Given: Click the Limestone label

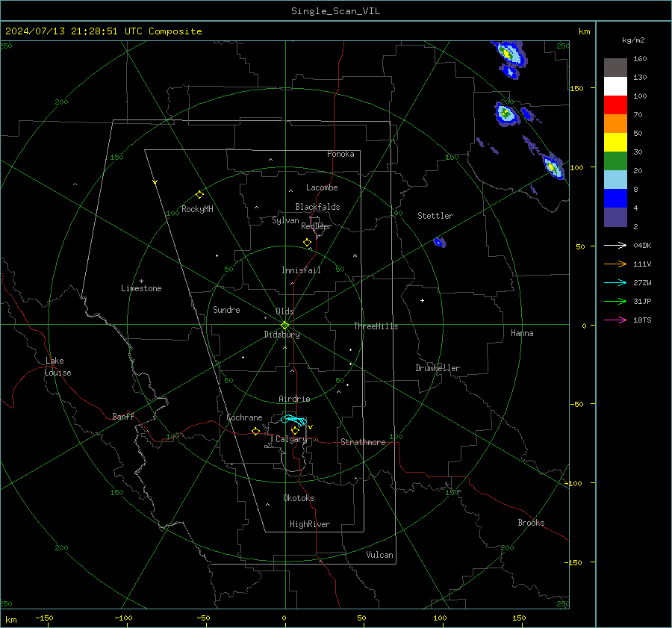Looking at the screenshot, I should 141,288.
